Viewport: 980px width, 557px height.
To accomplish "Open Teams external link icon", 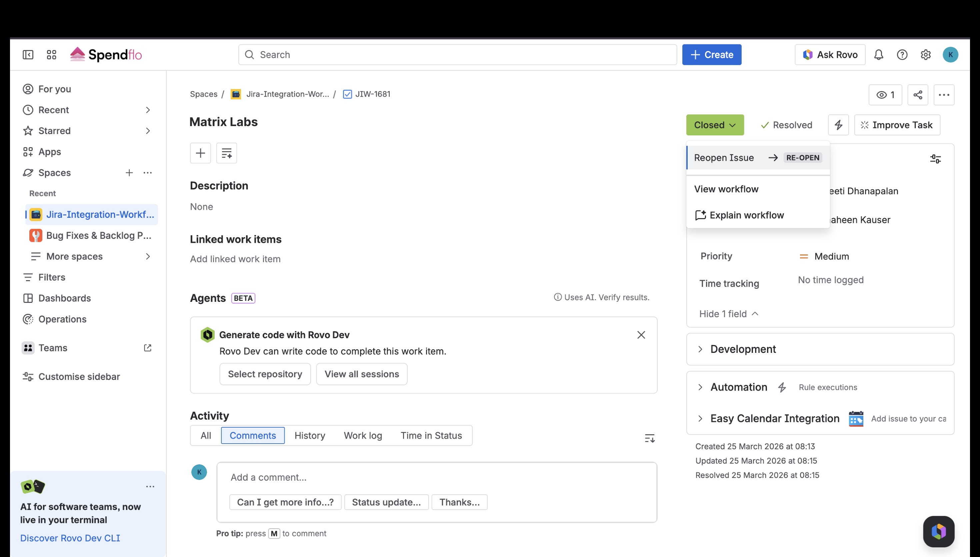I will click(x=148, y=348).
